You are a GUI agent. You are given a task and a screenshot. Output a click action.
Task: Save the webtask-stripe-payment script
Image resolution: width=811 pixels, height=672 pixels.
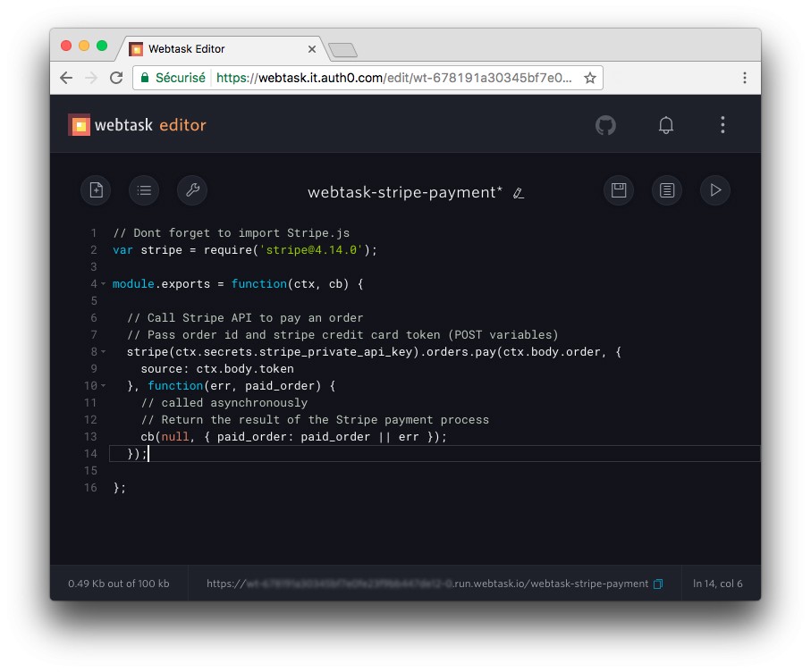[618, 190]
